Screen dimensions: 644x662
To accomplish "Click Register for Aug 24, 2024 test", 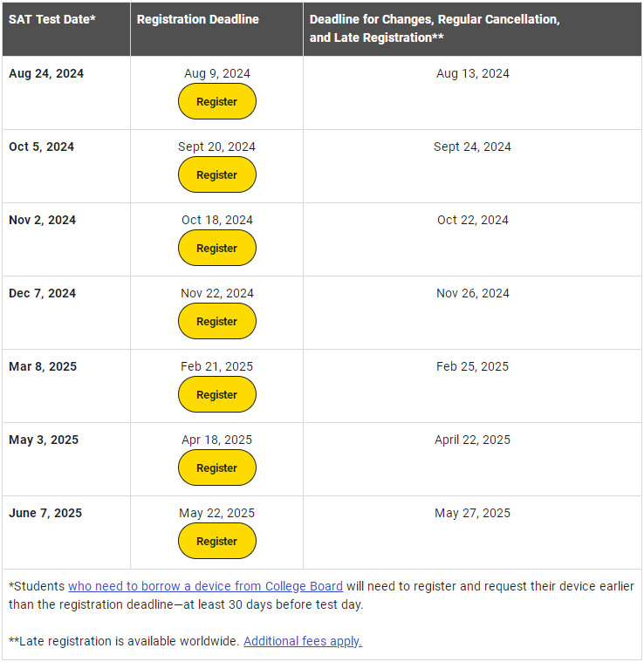I will [x=217, y=101].
